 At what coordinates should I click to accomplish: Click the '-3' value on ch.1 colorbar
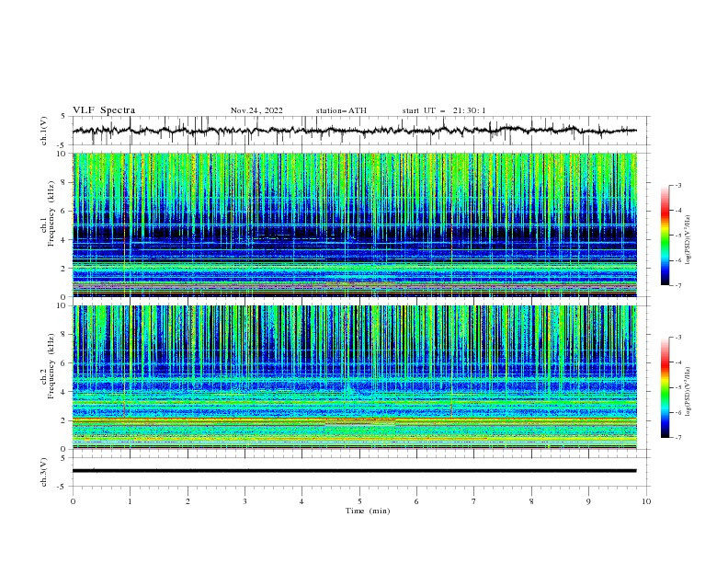[x=677, y=185]
